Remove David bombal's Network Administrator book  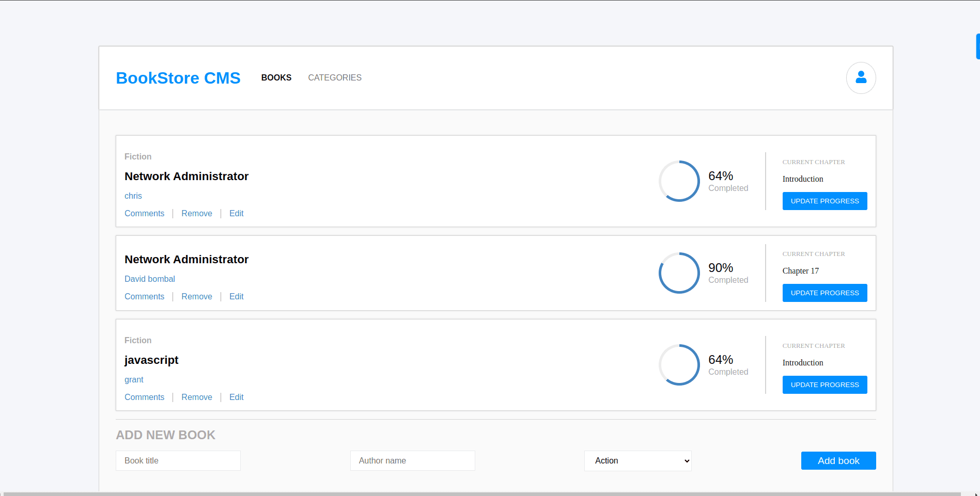197,297
